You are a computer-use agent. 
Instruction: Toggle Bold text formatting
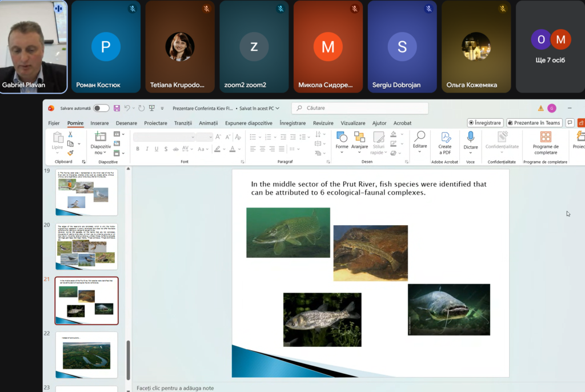tap(138, 149)
